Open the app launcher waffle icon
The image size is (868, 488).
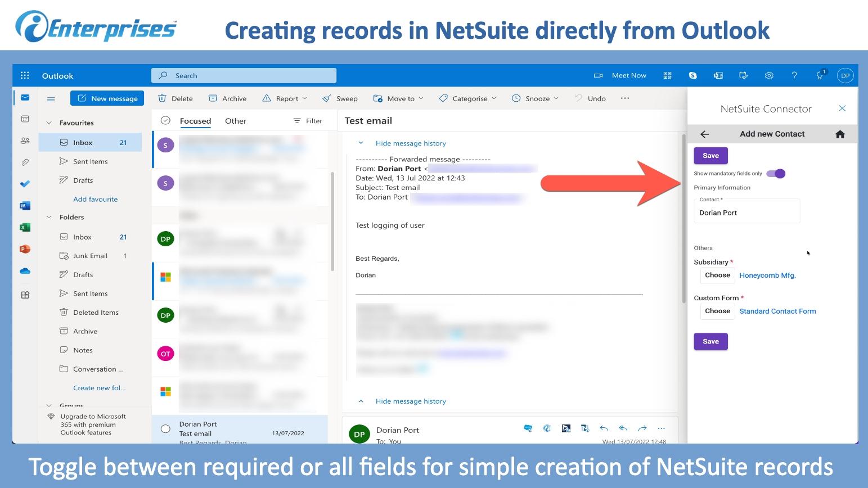(x=25, y=75)
